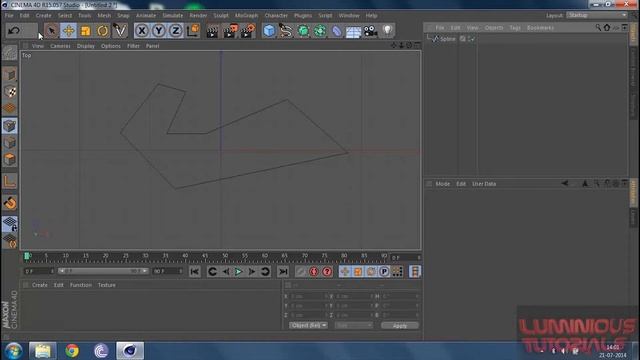Go to start of animation
The height and width of the screenshot is (360, 640).
195,272
